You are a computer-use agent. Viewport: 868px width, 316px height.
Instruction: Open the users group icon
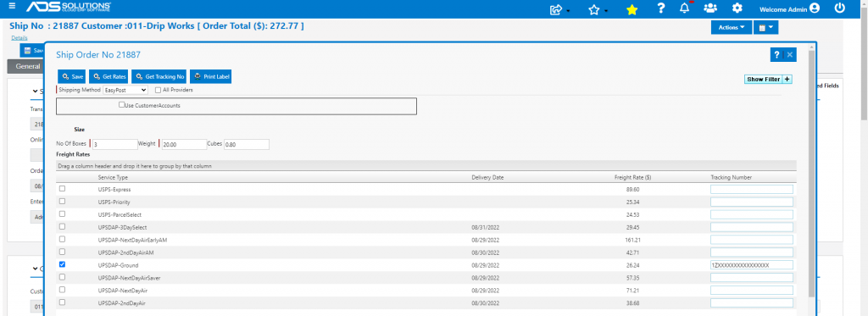pyautogui.click(x=710, y=8)
